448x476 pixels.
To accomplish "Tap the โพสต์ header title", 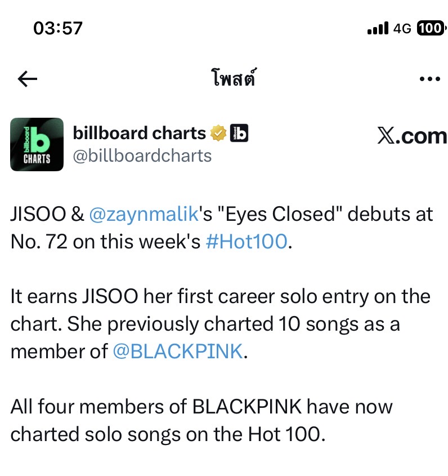I will click(231, 79).
